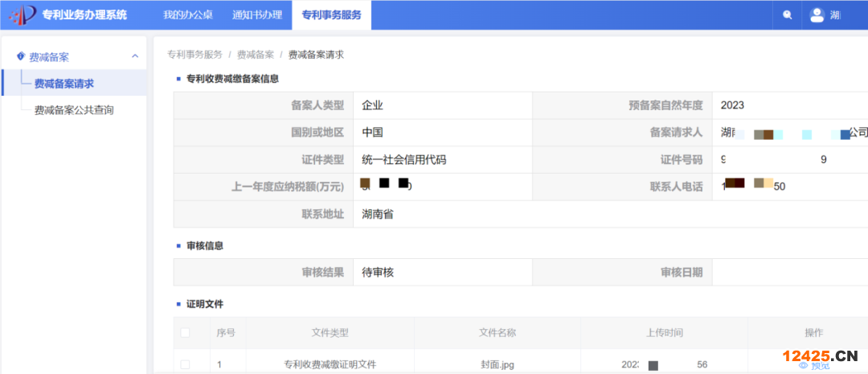
Task: Open the 我的办公桌 tab
Action: [187, 15]
